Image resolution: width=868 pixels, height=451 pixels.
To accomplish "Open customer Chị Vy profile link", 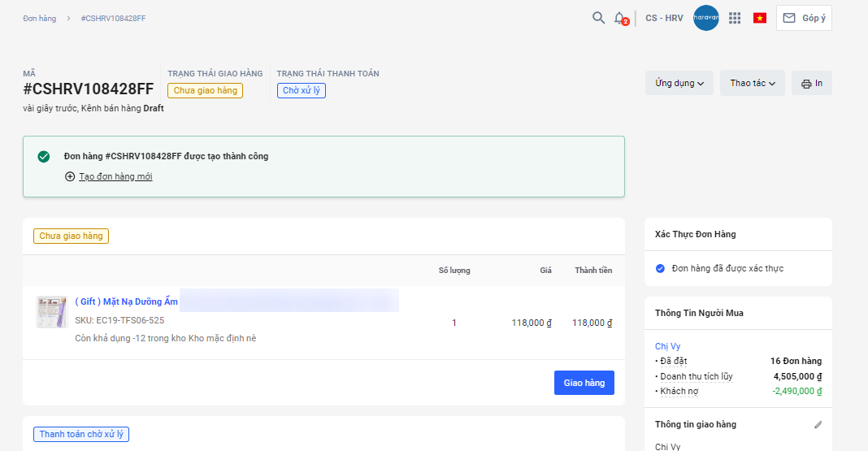I will click(x=667, y=346).
